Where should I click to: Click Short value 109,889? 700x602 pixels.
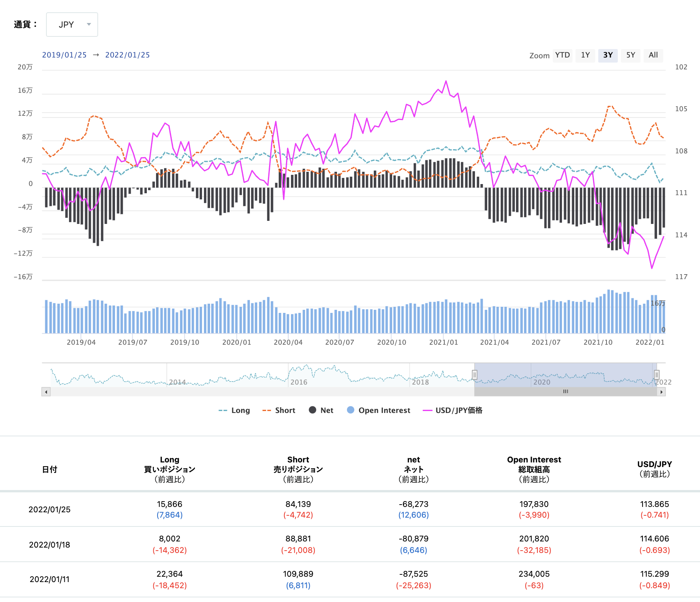[298, 574]
